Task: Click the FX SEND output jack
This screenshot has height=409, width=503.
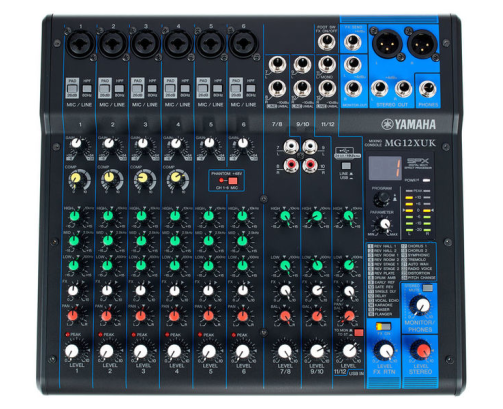Action: [x=353, y=42]
